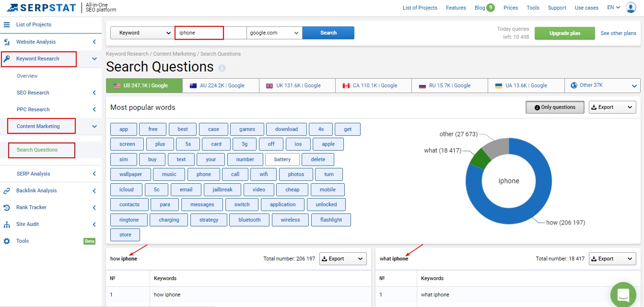
Task: Click the blue Search button
Action: pyautogui.click(x=328, y=33)
